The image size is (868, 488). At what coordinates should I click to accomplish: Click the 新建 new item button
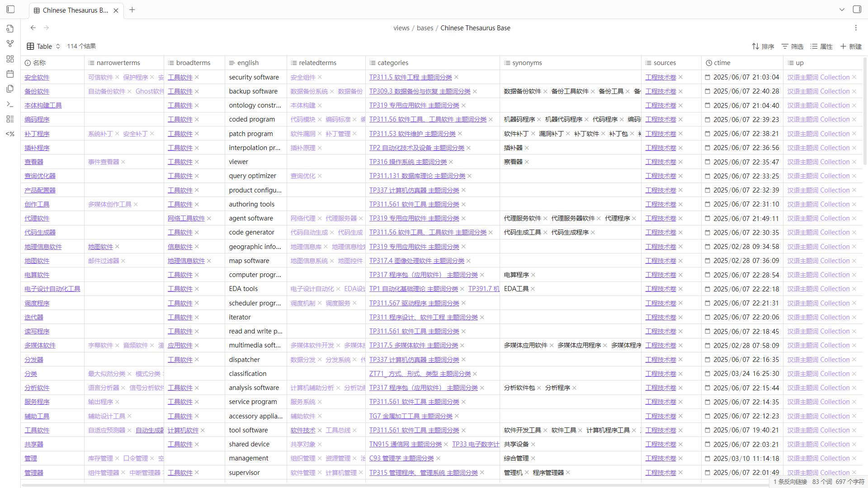click(x=851, y=47)
